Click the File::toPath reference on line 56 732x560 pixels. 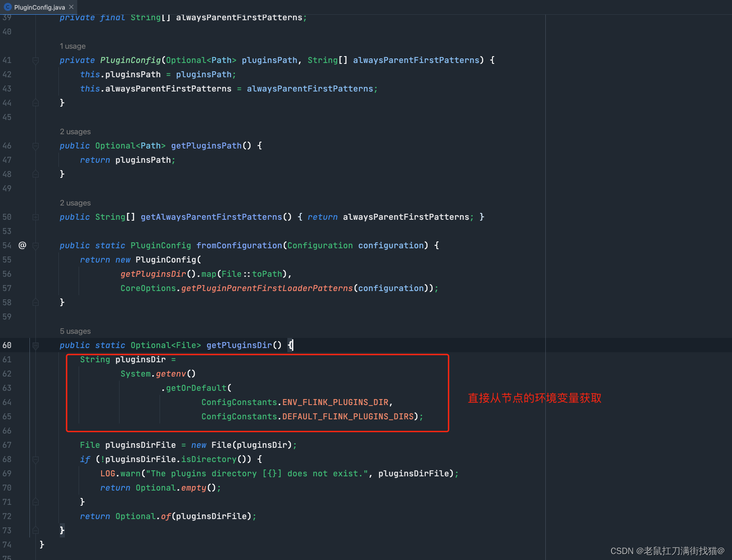(252, 274)
